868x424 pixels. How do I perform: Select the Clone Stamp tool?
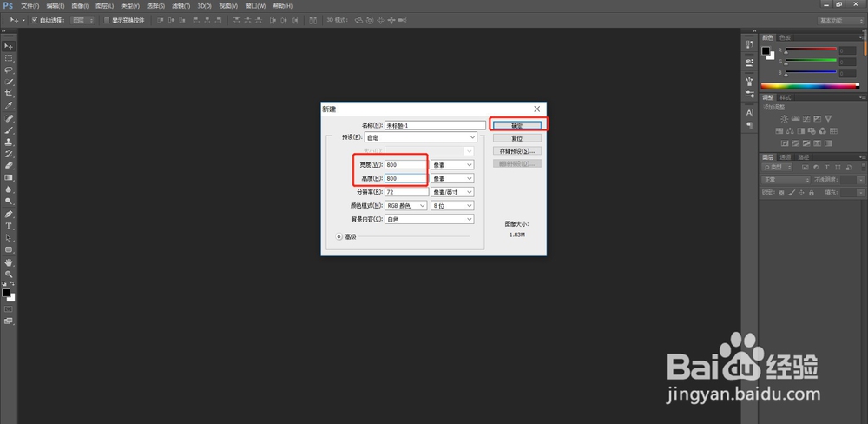click(9, 142)
